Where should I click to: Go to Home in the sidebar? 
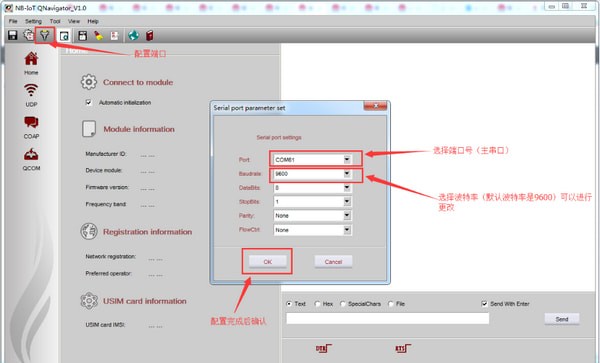[31, 63]
